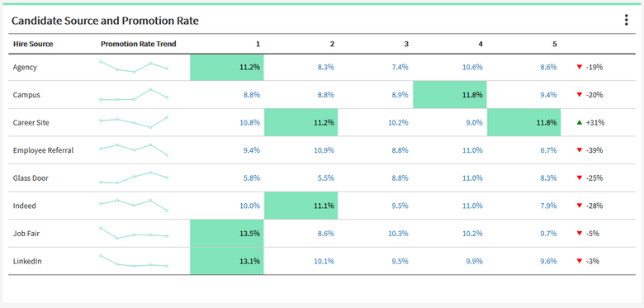Select highlighted 11.8% Campus cell
This screenshot has height=308, width=644.
(450, 95)
